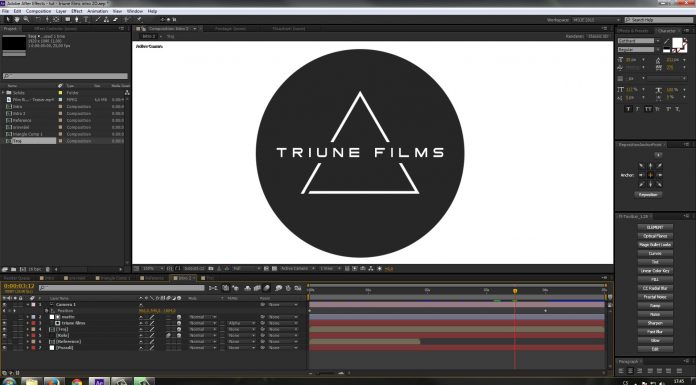
Task: Open the Effect menu
Action: [x=77, y=11]
